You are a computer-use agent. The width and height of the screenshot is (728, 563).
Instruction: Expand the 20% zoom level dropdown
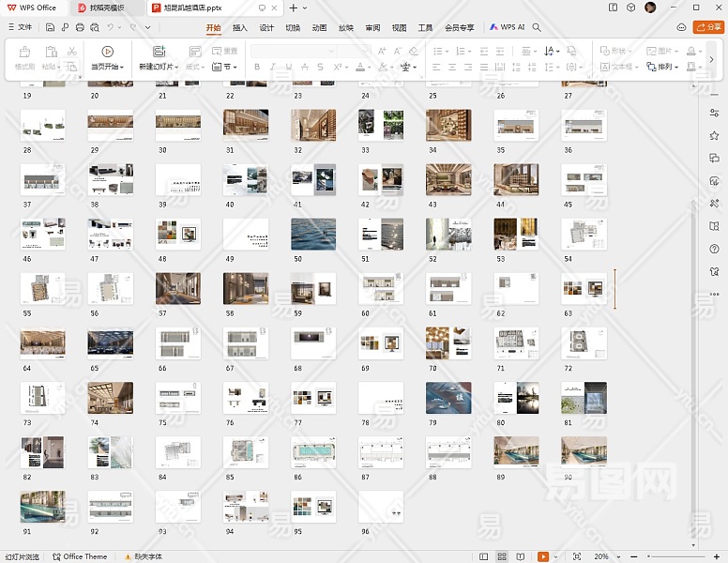(605, 556)
